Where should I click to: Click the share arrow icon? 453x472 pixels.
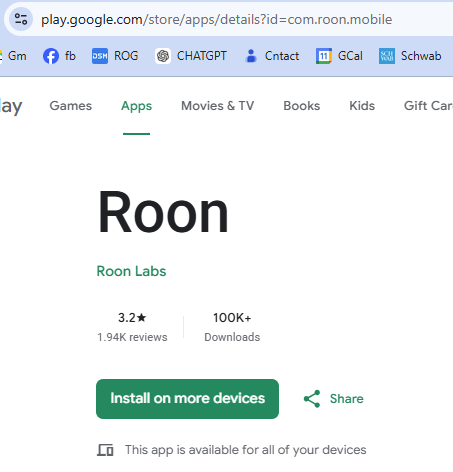coord(312,399)
